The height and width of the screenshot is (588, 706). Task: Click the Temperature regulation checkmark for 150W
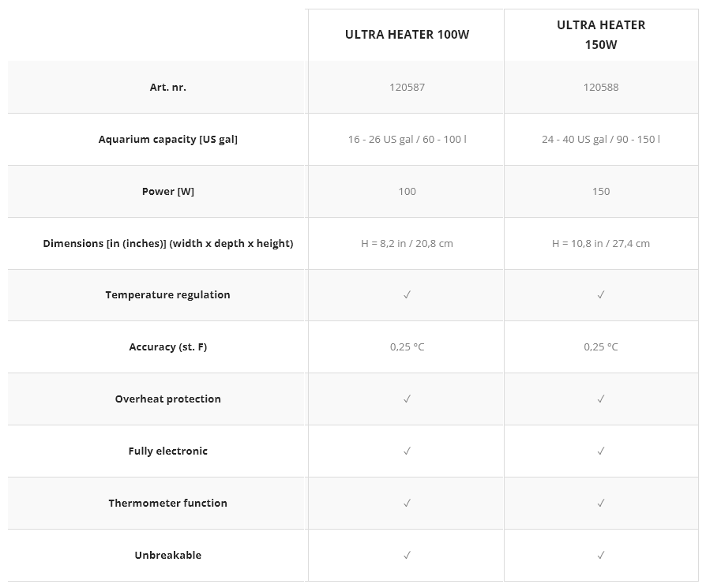pos(601,294)
